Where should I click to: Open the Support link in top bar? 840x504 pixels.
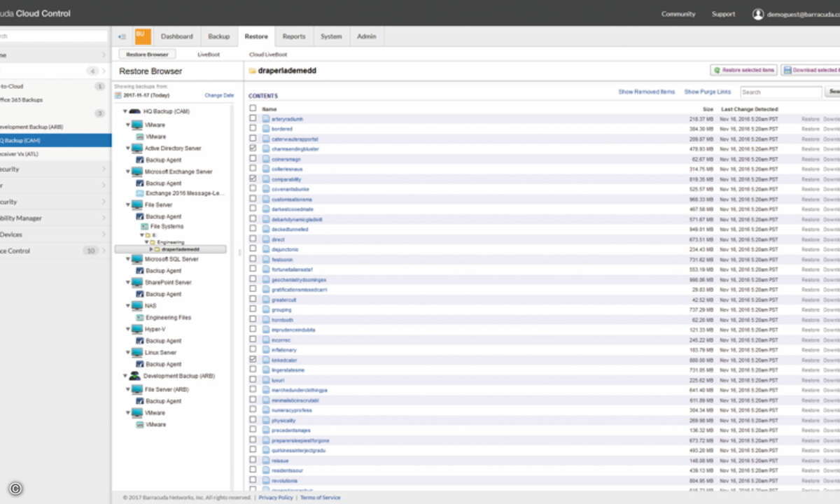click(723, 14)
